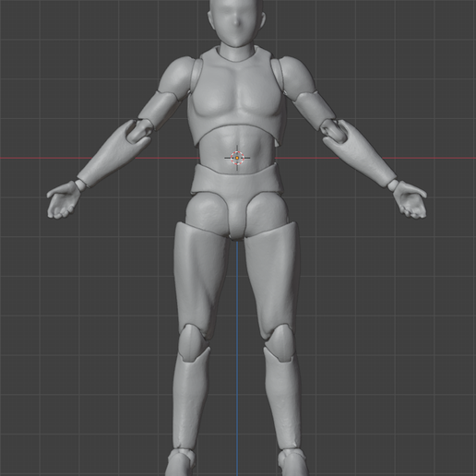Select the shin on the screen's right side
476x476 pixels.
(x=283, y=399)
